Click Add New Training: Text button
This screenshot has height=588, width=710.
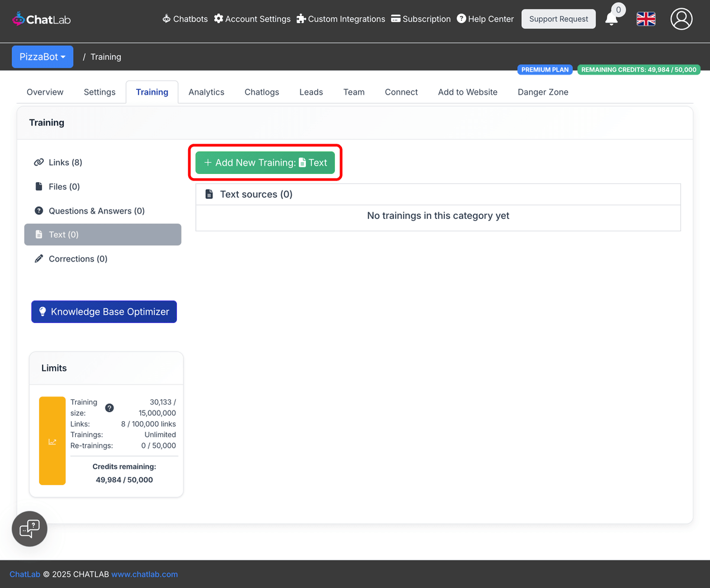point(265,163)
